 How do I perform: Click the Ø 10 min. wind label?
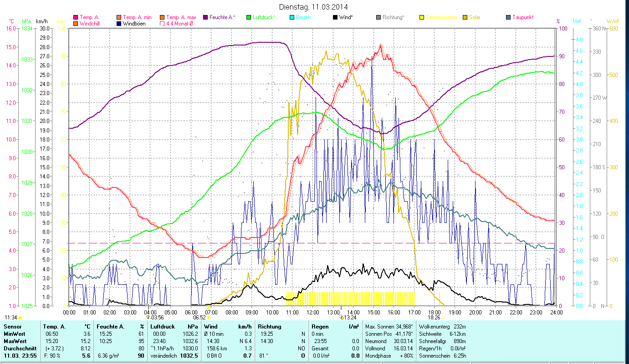point(215,334)
